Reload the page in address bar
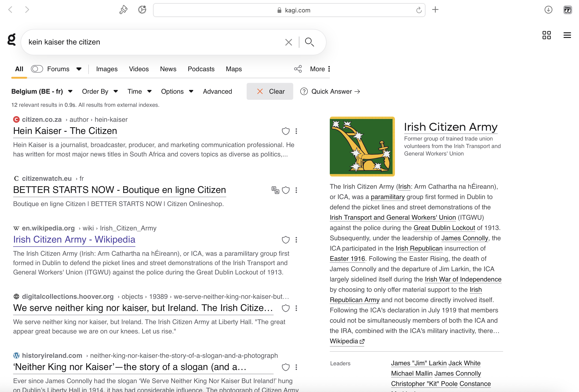579x392 pixels. 419,10
